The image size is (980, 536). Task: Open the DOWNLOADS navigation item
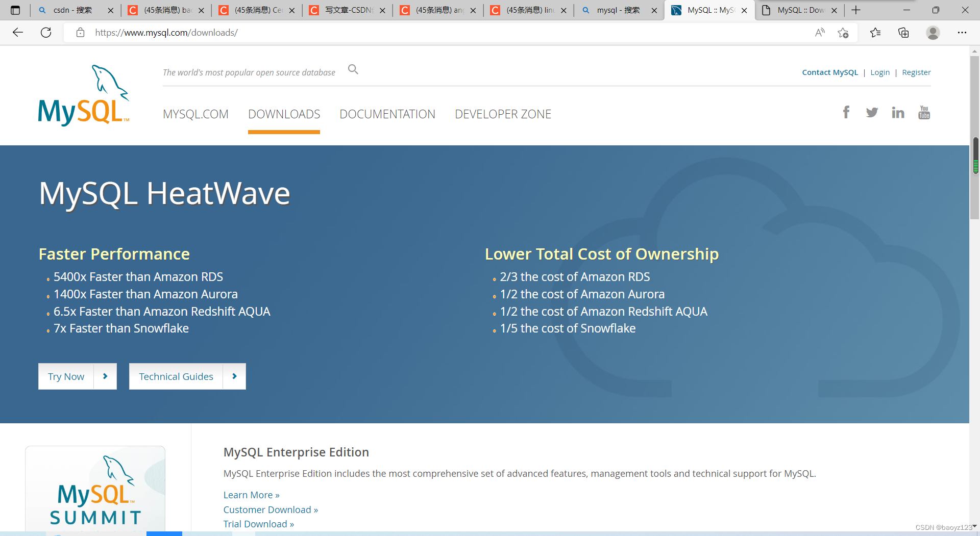(284, 114)
